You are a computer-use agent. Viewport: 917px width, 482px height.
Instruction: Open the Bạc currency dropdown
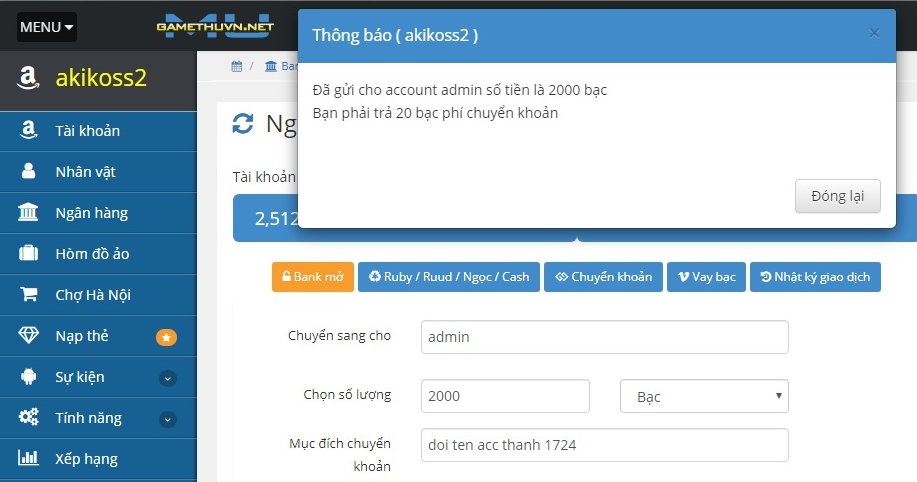click(x=704, y=396)
